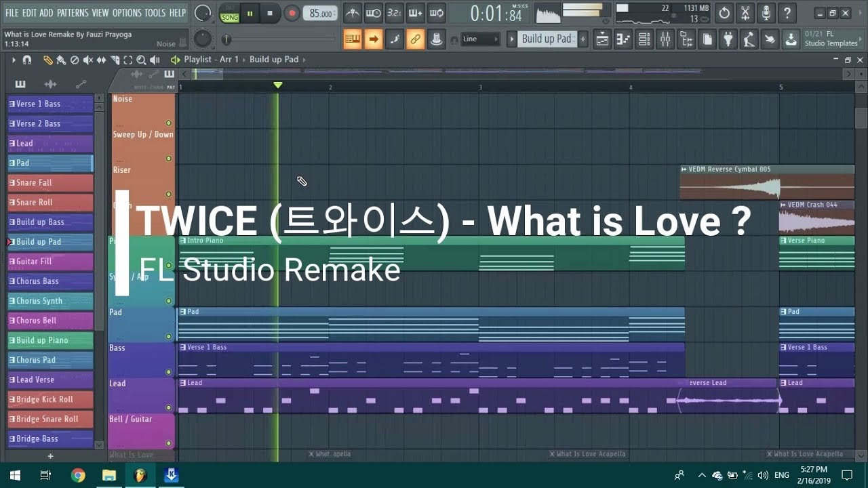Select the Snare Roll pattern in picker

[x=50, y=203]
